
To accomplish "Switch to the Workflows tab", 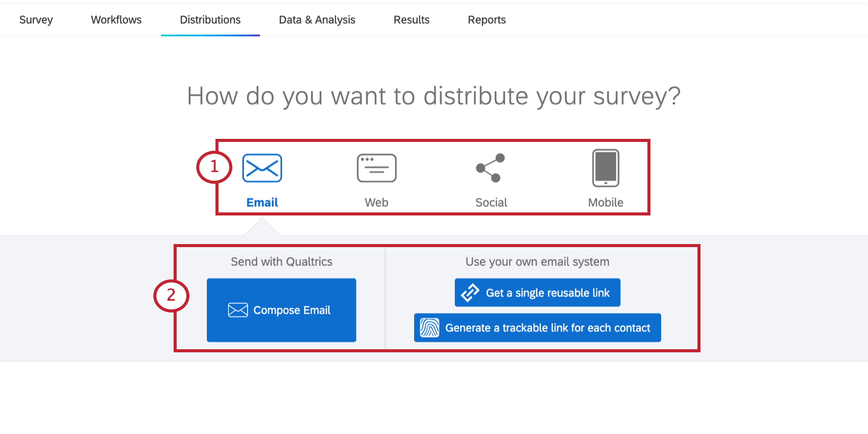I will click(116, 20).
